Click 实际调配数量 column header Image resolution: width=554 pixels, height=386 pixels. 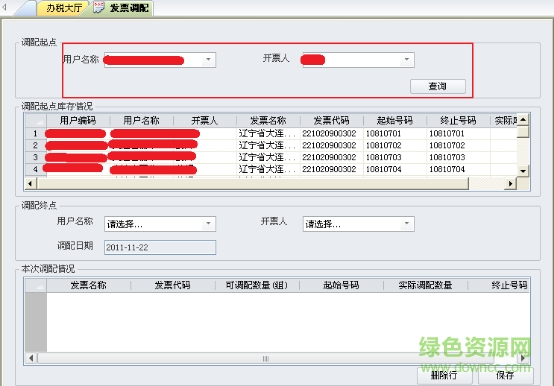[425, 285]
